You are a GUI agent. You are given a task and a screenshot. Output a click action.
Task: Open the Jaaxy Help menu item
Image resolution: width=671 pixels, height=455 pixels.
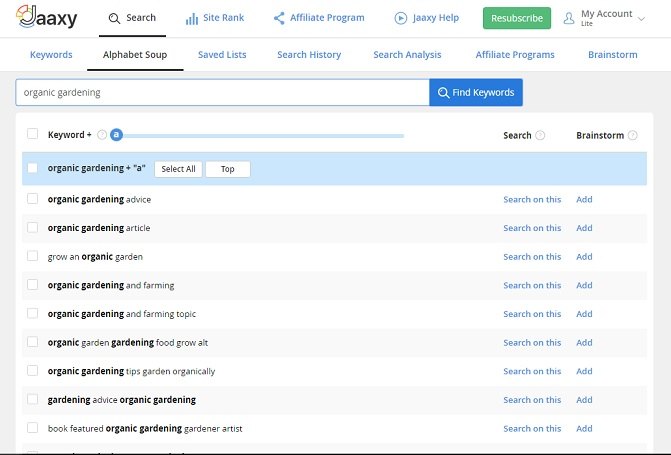(x=427, y=18)
